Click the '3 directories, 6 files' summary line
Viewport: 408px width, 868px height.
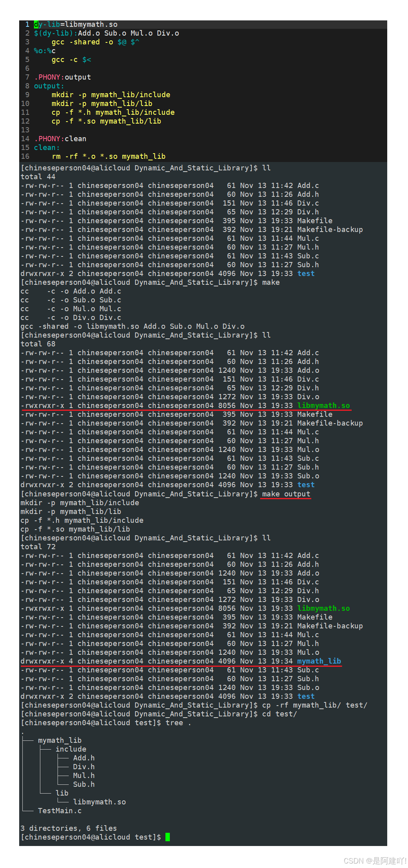point(69,828)
